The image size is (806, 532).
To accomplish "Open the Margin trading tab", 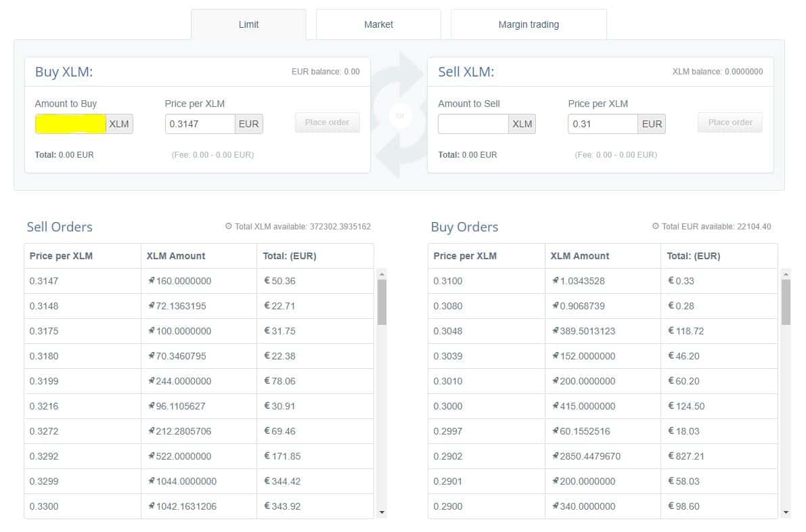I will (x=529, y=24).
